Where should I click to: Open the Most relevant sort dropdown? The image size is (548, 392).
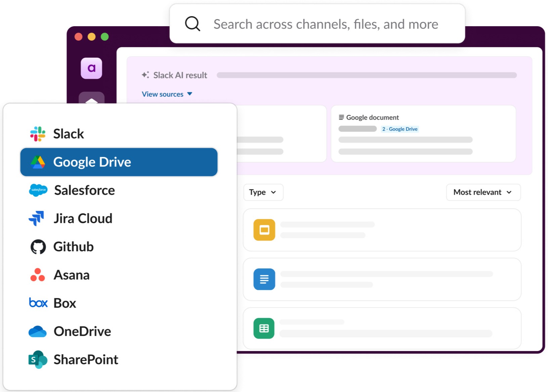click(x=483, y=192)
